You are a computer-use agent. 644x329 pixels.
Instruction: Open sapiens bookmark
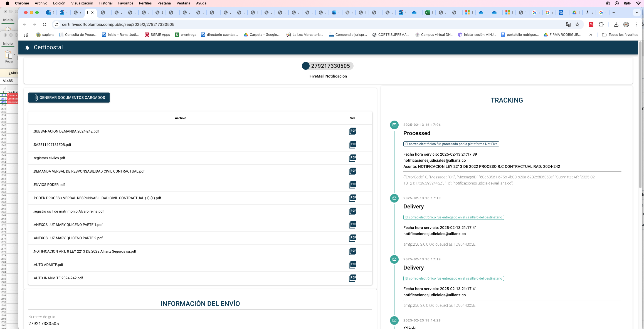(x=45, y=35)
